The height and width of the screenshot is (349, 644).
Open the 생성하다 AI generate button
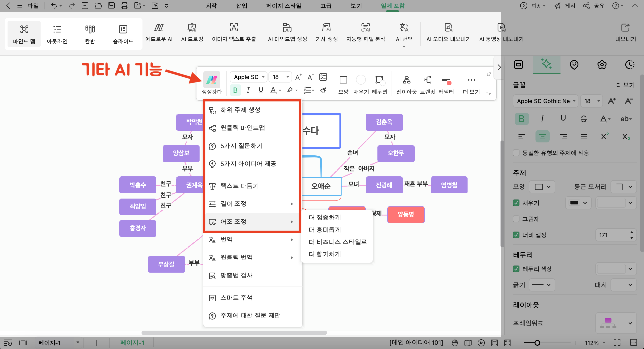point(212,83)
